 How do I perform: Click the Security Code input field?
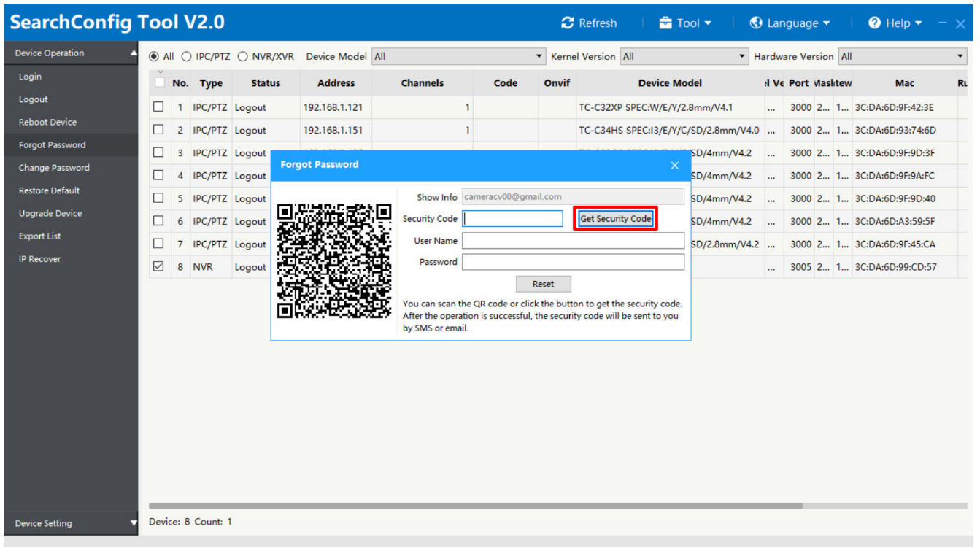pos(513,219)
